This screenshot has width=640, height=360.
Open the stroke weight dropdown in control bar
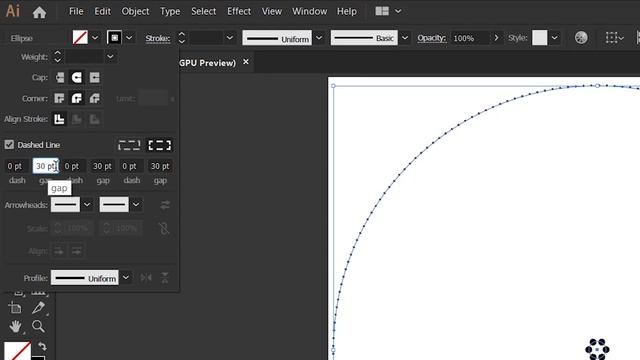tap(230, 38)
